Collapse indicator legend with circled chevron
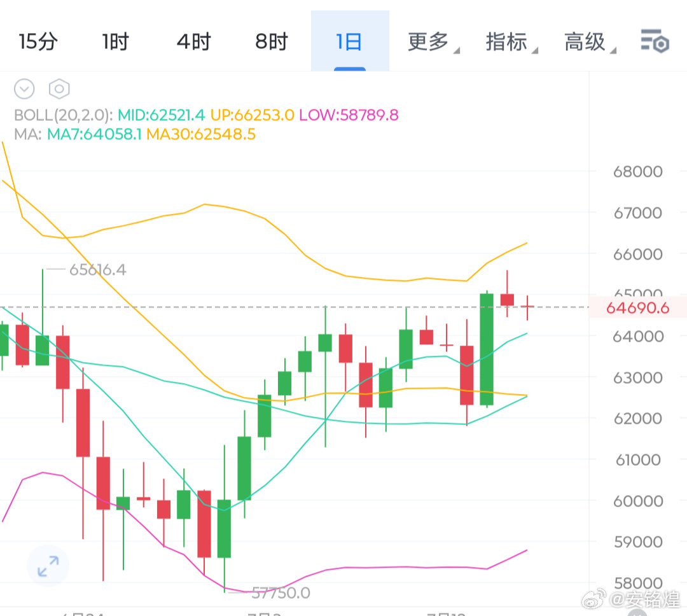This screenshot has height=616, width=687. pos(24,89)
